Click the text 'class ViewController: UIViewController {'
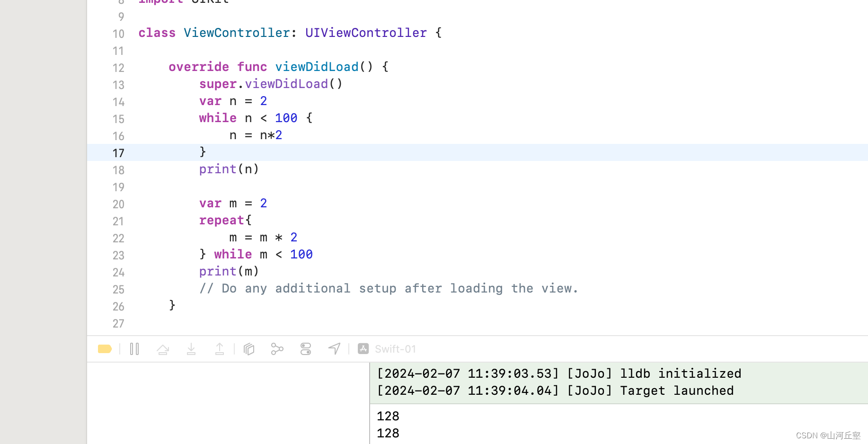The width and height of the screenshot is (868, 444). coord(290,33)
